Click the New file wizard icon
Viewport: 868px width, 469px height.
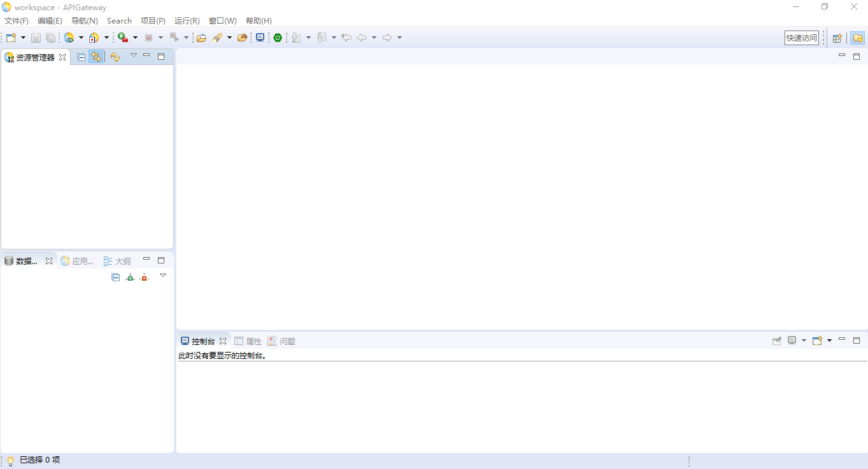point(11,38)
